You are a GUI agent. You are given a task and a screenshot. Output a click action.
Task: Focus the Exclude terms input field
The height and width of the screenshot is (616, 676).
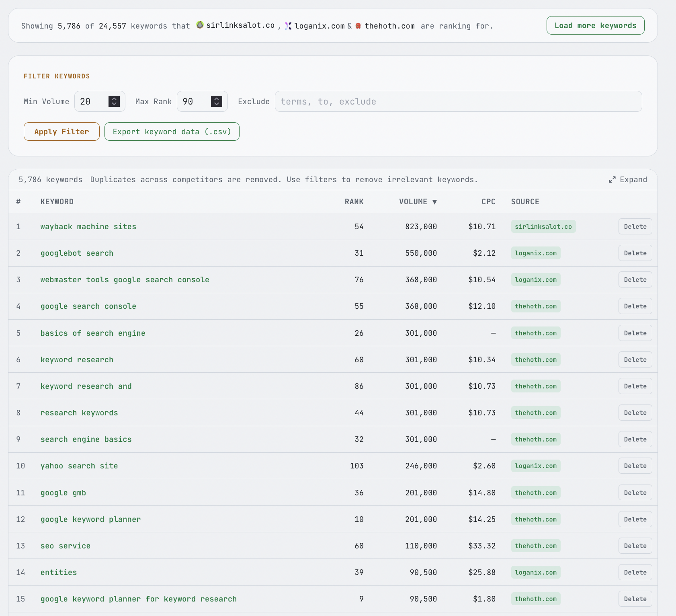(458, 101)
